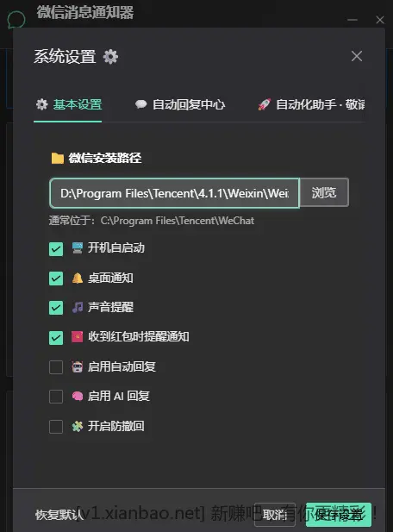This screenshot has height=532, width=393.
Task: Click the bell icon for 桌面通知
Action: pyautogui.click(x=78, y=278)
